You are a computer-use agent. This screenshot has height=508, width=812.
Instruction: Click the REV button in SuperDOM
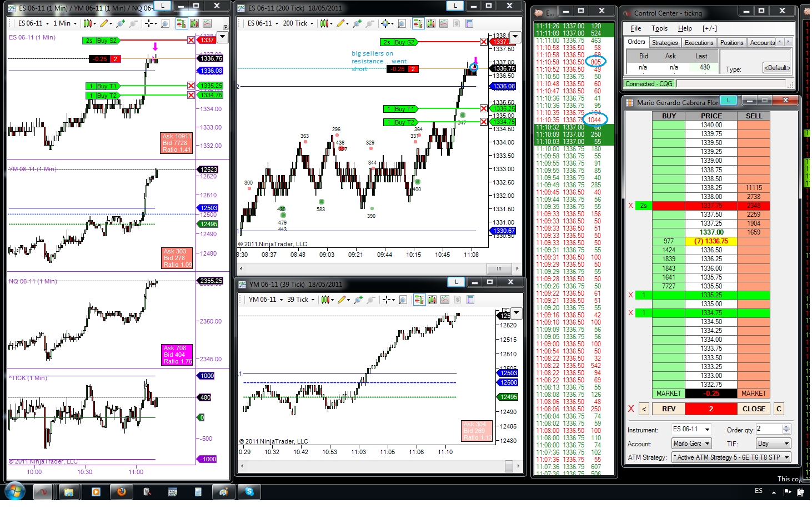pyautogui.click(x=669, y=409)
